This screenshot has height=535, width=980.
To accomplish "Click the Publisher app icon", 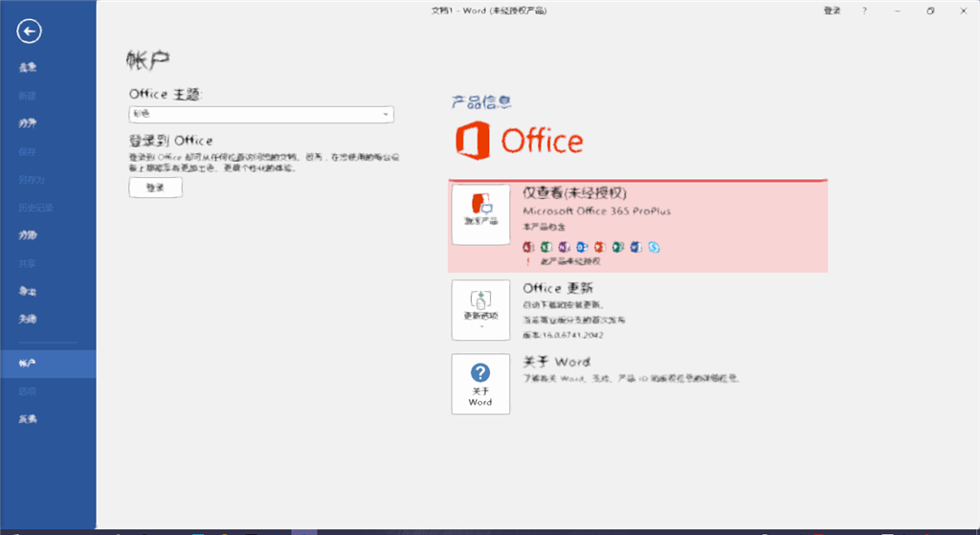I will click(x=618, y=247).
